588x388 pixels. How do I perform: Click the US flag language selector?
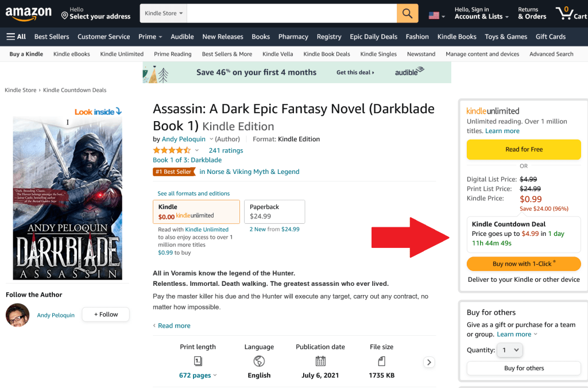coord(437,15)
